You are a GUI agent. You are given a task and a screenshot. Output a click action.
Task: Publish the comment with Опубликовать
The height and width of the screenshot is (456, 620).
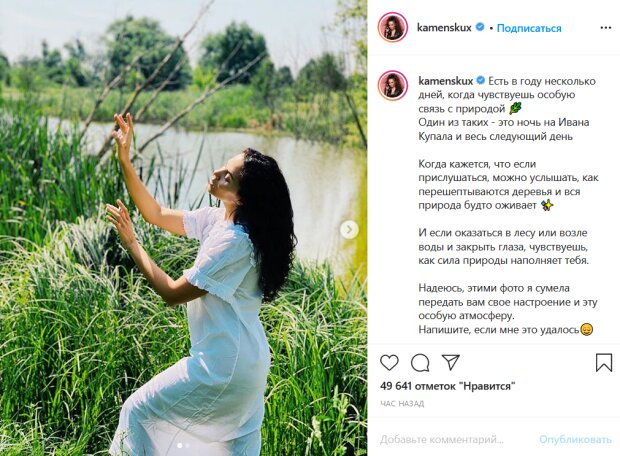(x=575, y=439)
